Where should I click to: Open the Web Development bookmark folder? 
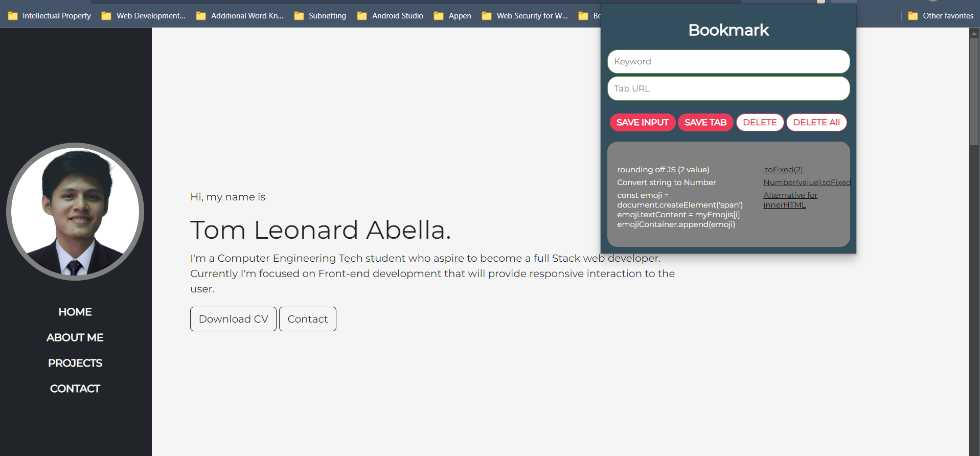click(x=144, y=16)
